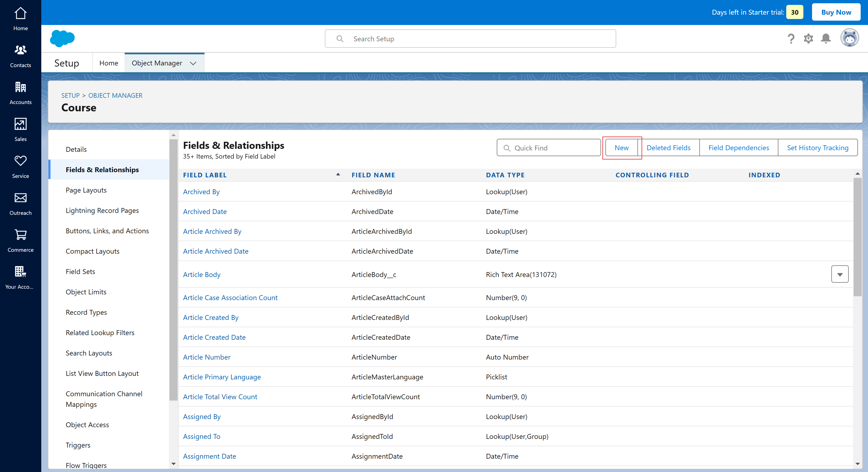Viewport: 868px width, 472px height.
Task: Open the help question mark icon
Action: tap(791, 39)
